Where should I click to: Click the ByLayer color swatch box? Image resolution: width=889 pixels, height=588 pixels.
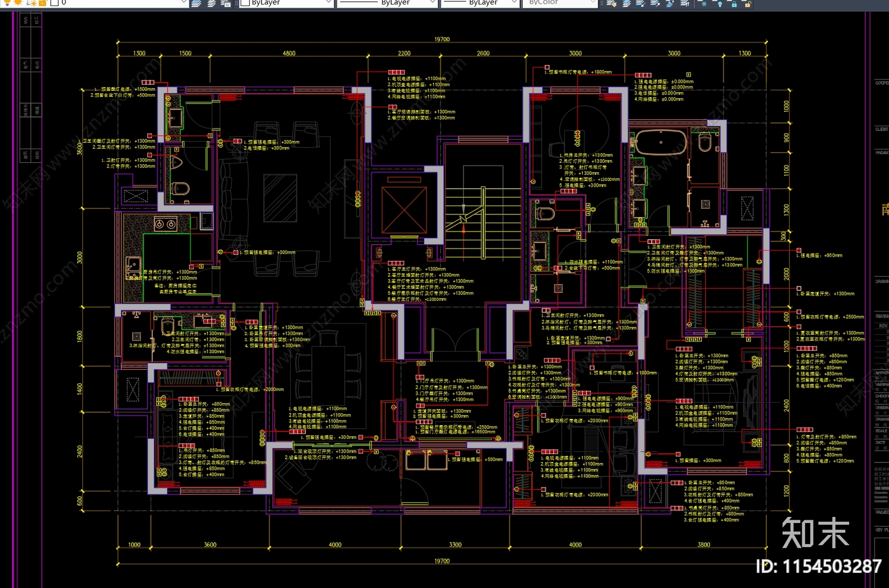coord(244,3)
